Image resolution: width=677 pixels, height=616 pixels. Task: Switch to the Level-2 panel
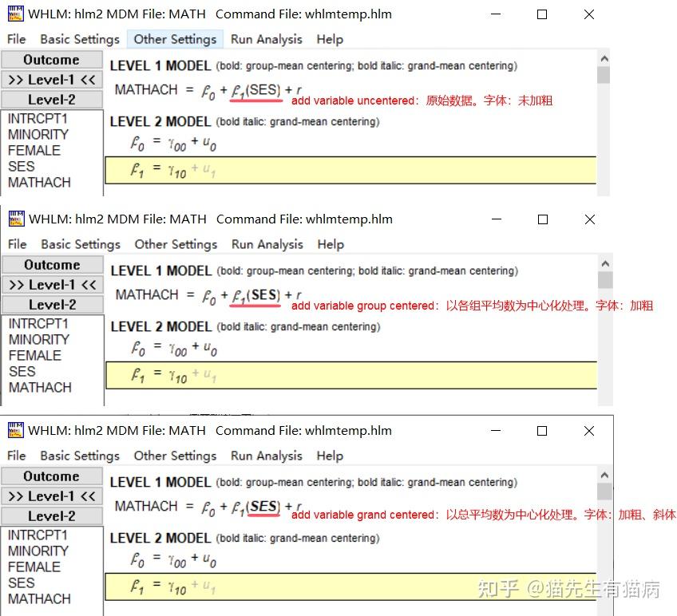point(51,99)
